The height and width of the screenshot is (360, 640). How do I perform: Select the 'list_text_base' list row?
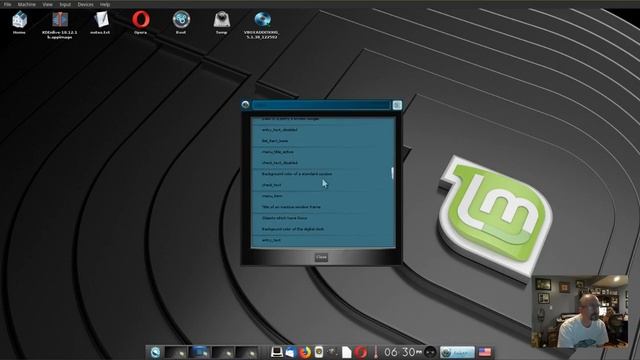322,141
